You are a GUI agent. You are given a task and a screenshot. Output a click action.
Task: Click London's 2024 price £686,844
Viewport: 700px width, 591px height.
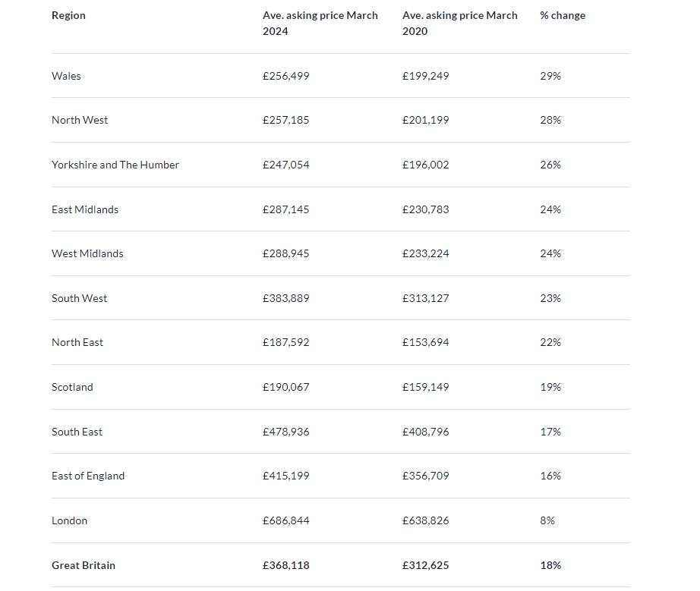(286, 520)
